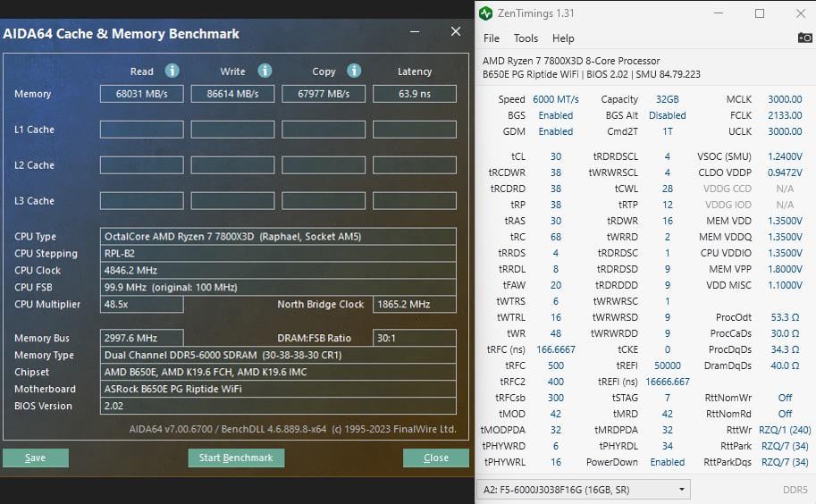The height and width of the screenshot is (504, 816).
Task: Open the Tools menu in ZenTimings
Action: click(526, 38)
